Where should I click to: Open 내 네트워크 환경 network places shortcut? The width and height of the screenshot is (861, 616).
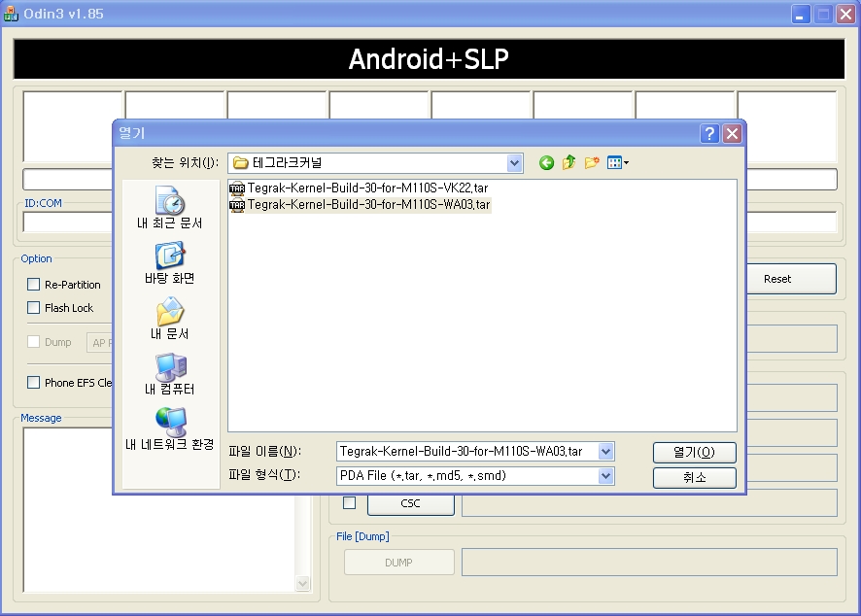click(x=170, y=429)
